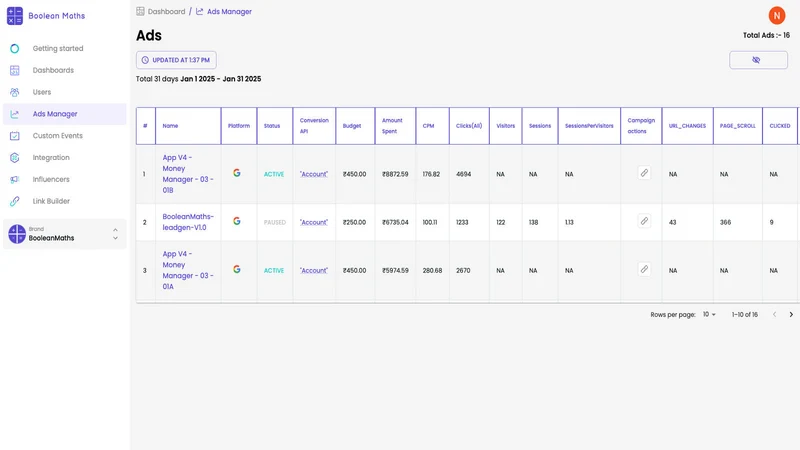Open App V4 - Money Manager - 03 - 01B ad

tap(188, 174)
